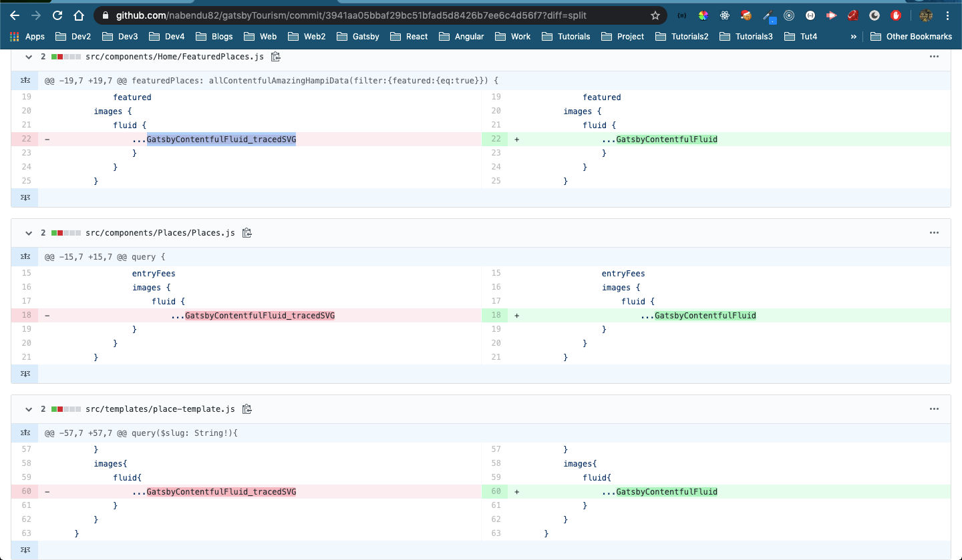Click the white circle brackets extension
The image size is (962, 560).
coord(810,15)
